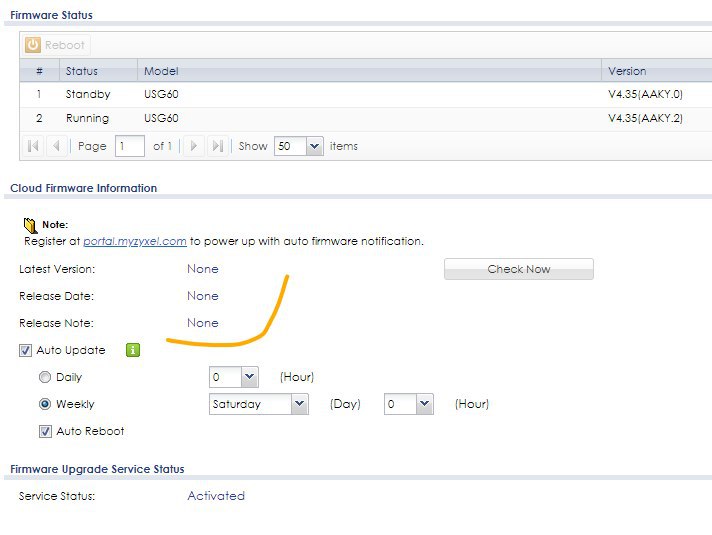
Task: Select the Standby firmware row
Action: point(366,94)
